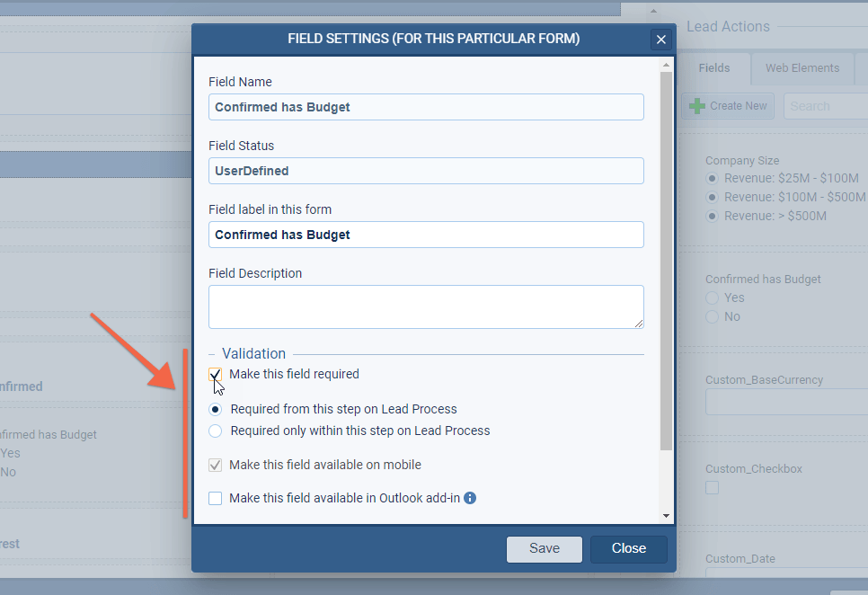Edit the Field label in this form box

coord(426,235)
